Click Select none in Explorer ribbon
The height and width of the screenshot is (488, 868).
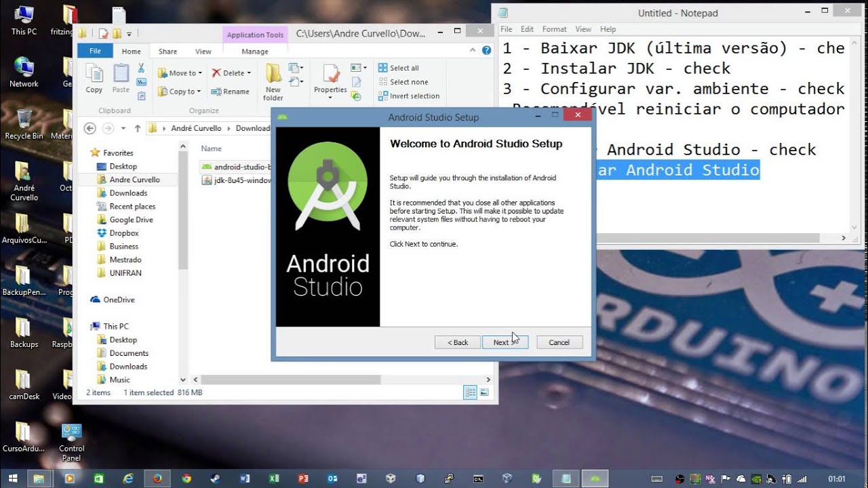403,82
